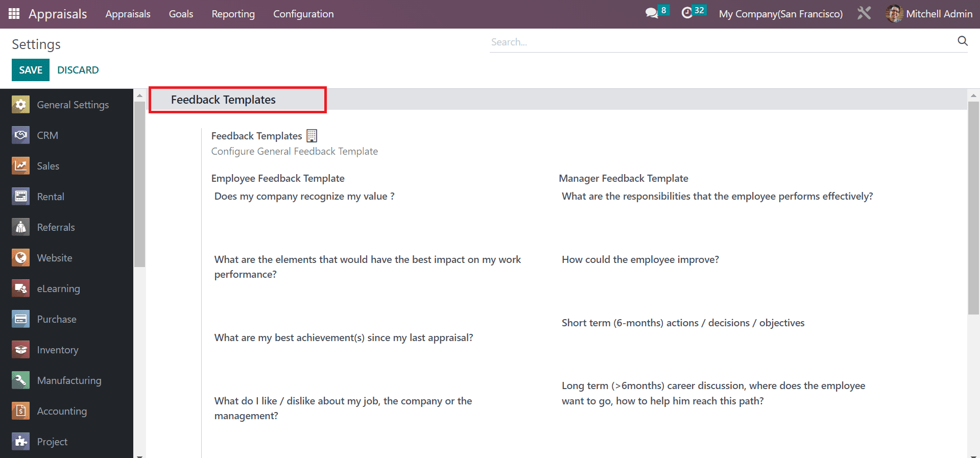This screenshot has width=980, height=458.
Task: Click 'elements that would have the best impact' question
Action: coord(368,267)
